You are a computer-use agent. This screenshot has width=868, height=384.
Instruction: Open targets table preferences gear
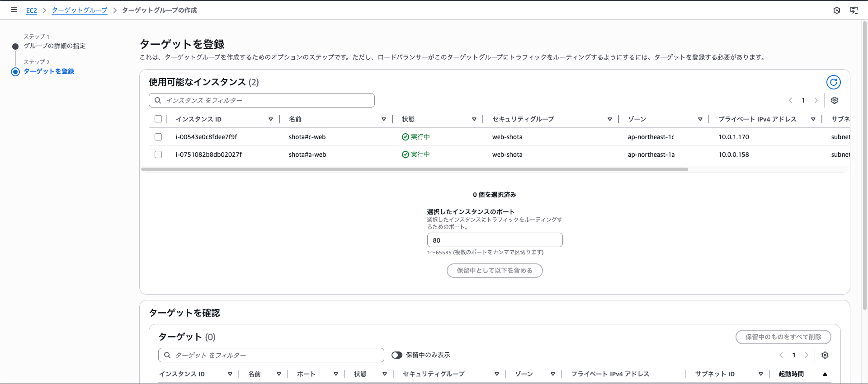pyautogui.click(x=825, y=355)
